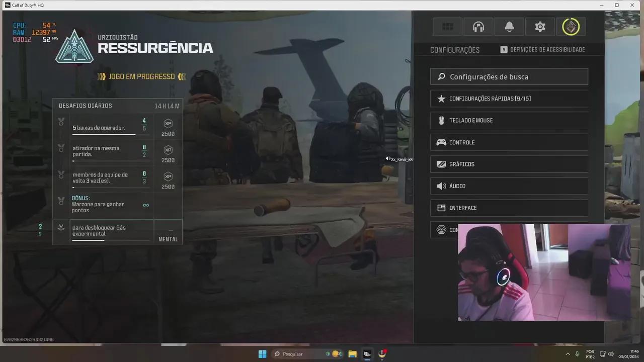
Task: Click the medal icon for Bônus challenge
Action: click(61, 201)
